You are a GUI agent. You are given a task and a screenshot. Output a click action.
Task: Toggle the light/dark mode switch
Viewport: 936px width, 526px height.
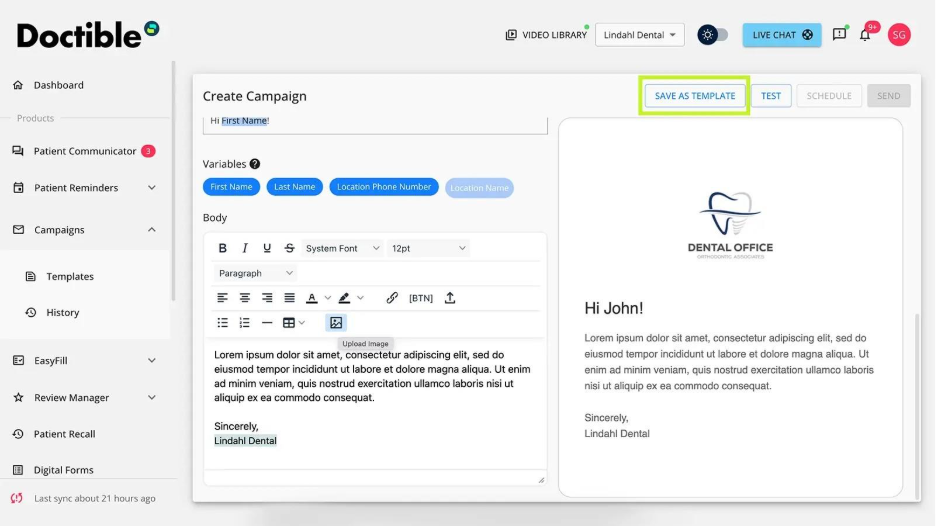[x=713, y=35]
